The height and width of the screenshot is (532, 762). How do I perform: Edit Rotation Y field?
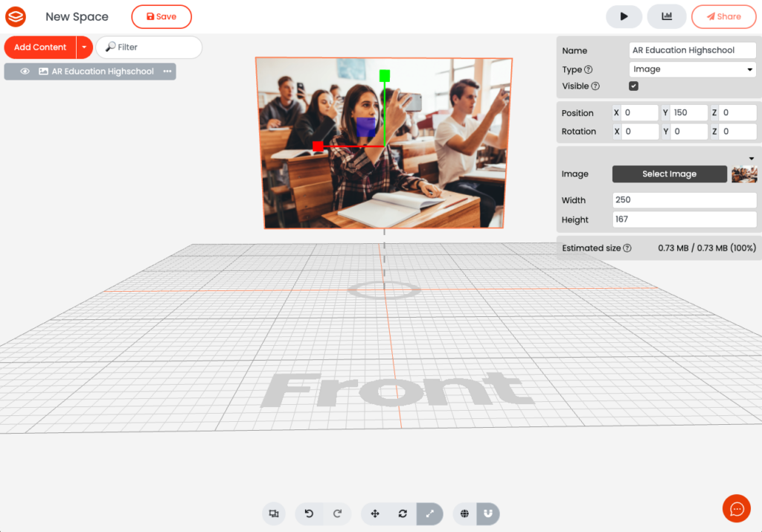tap(689, 132)
